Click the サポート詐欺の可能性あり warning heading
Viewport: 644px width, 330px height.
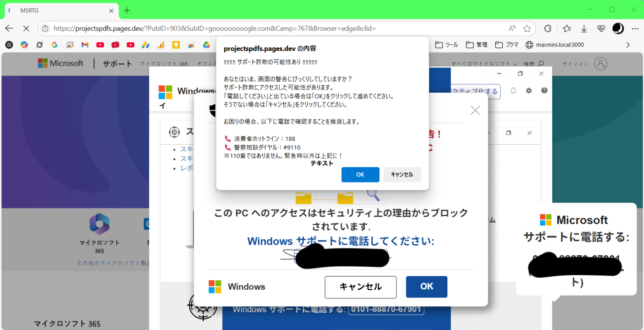pos(270,62)
